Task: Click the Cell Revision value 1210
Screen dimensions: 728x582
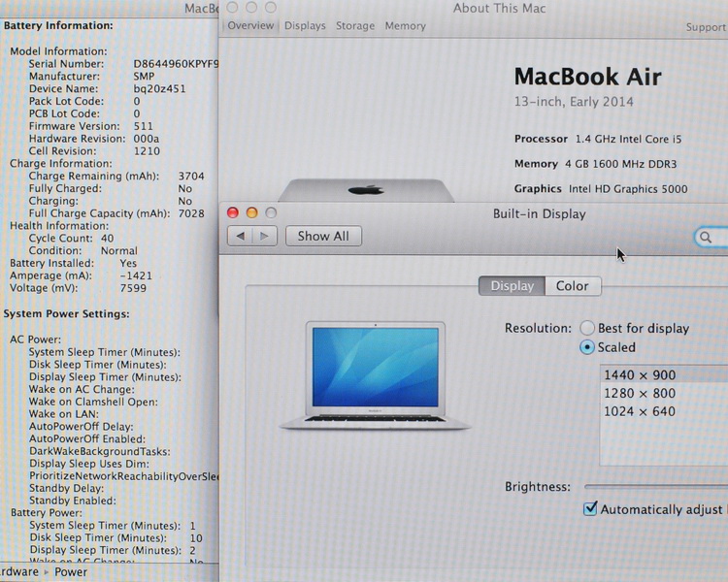Action: (147, 151)
